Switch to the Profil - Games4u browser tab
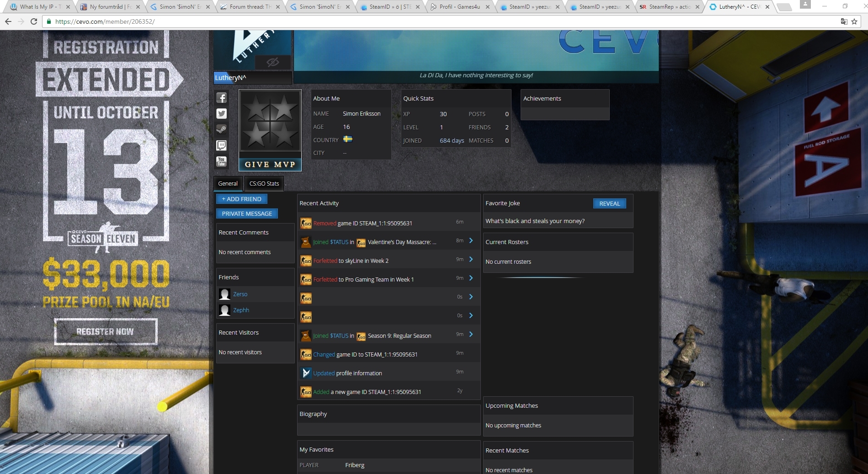868x474 pixels. click(x=459, y=7)
